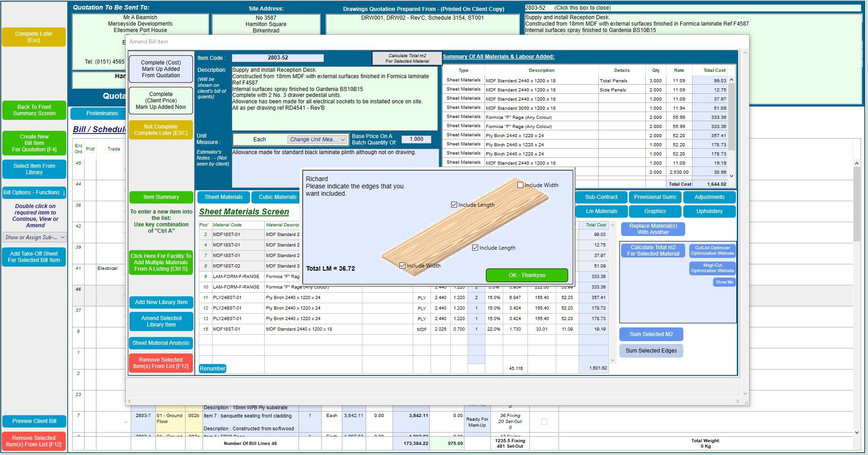Uncheck the Include Length checkbox
Screen dimensions: 868x455
(454, 204)
